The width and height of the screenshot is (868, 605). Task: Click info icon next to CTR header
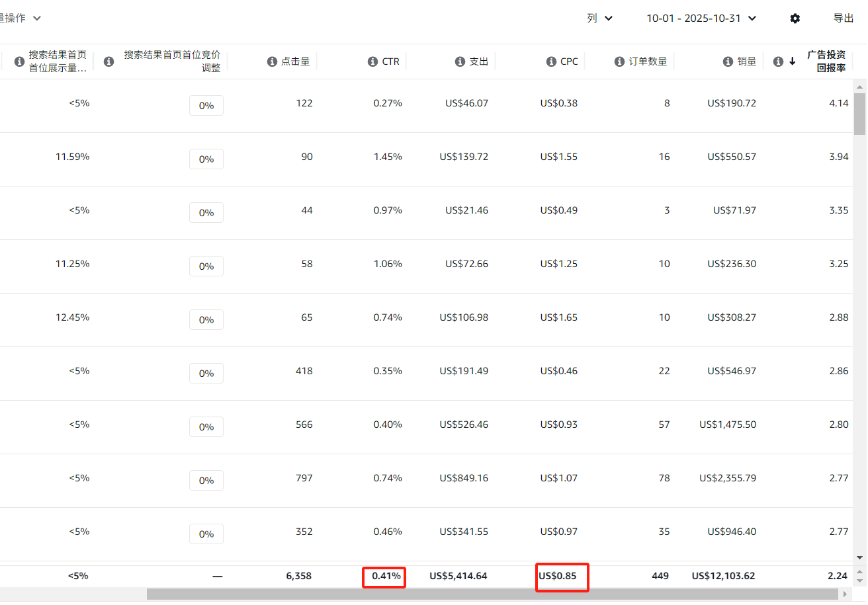coord(373,61)
